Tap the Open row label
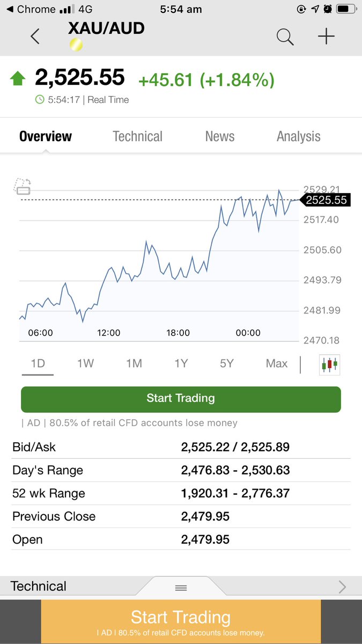 click(x=27, y=539)
